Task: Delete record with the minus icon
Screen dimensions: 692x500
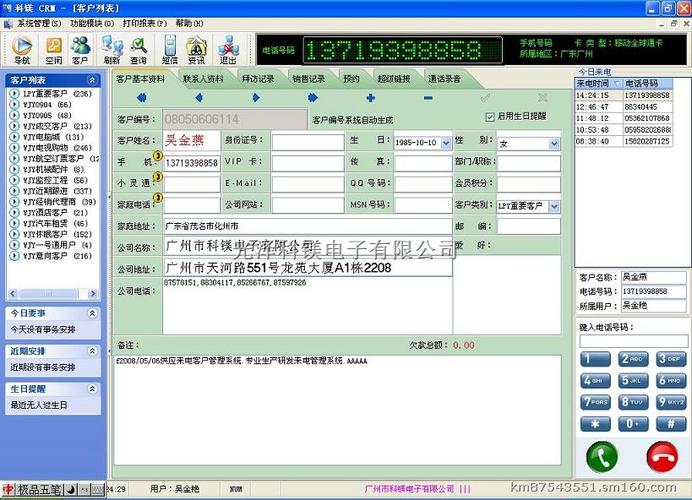Action: click(428, 98)
